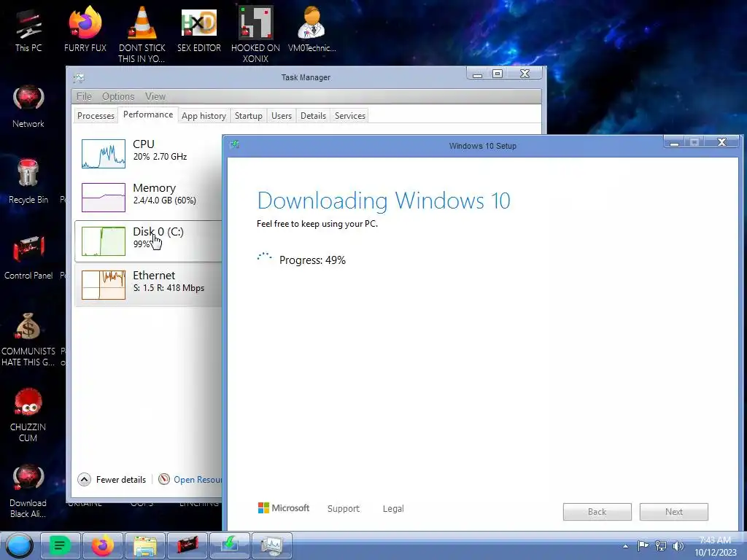Open the Download Black Ali desktop icon
The width and height of the screenshot is (747, 560).
28,491
